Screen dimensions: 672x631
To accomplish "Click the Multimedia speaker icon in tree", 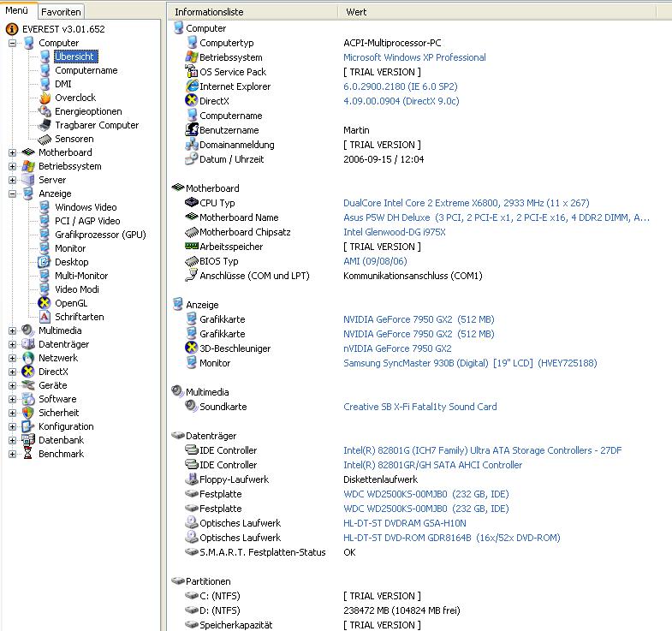I will point(28,330).
